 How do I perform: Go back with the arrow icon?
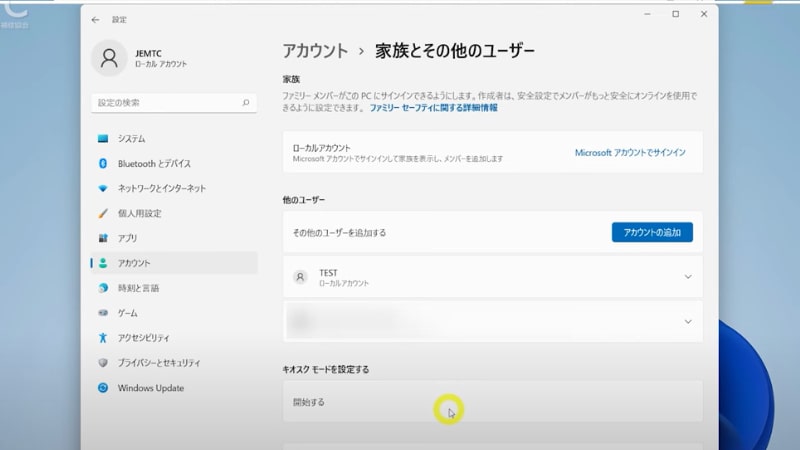(x=95, y=19)
